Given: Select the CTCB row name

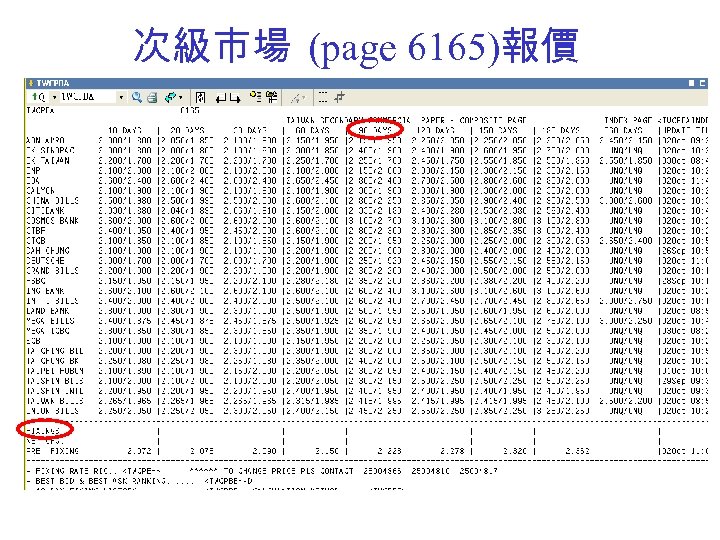Looking at the screenshot, I should [36, 241].
